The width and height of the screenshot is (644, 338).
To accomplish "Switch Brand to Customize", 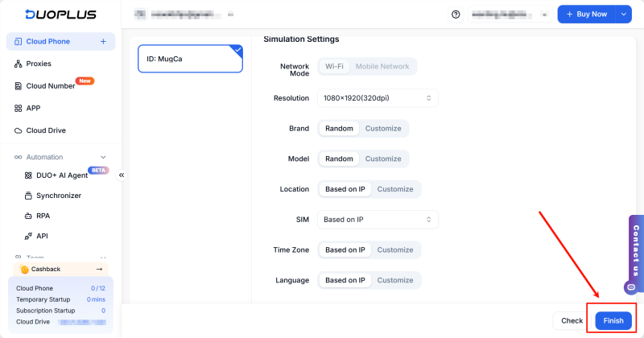I will point(383,129).
